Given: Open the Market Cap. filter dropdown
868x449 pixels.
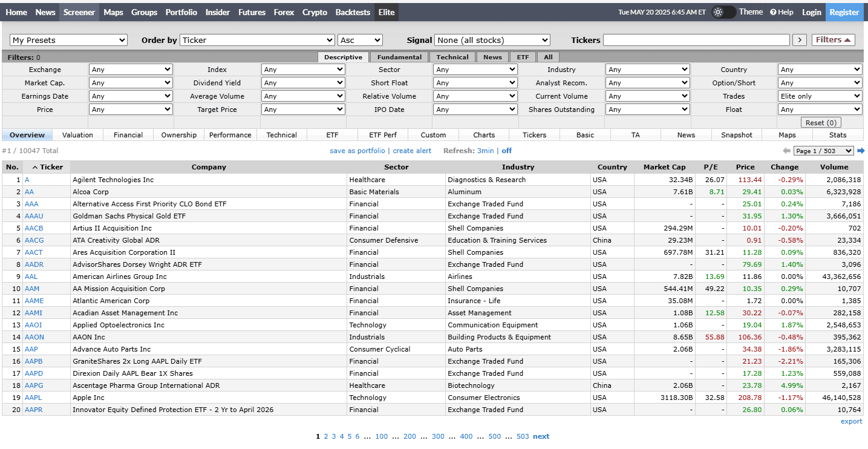Looking at the screenshot, I should click(131, 83).
